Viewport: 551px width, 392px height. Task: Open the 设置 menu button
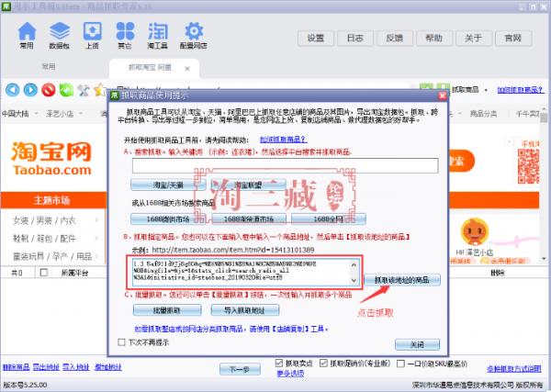pos(316,38)
